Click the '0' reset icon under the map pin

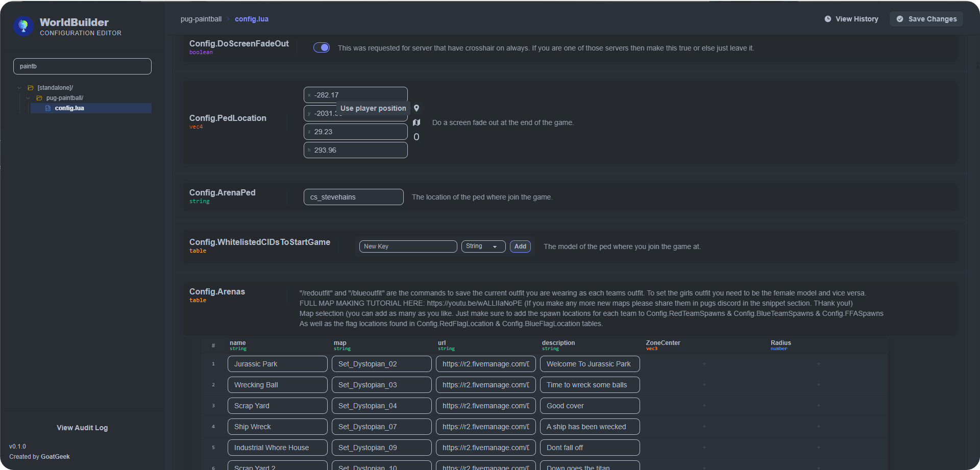coord(416,136)
